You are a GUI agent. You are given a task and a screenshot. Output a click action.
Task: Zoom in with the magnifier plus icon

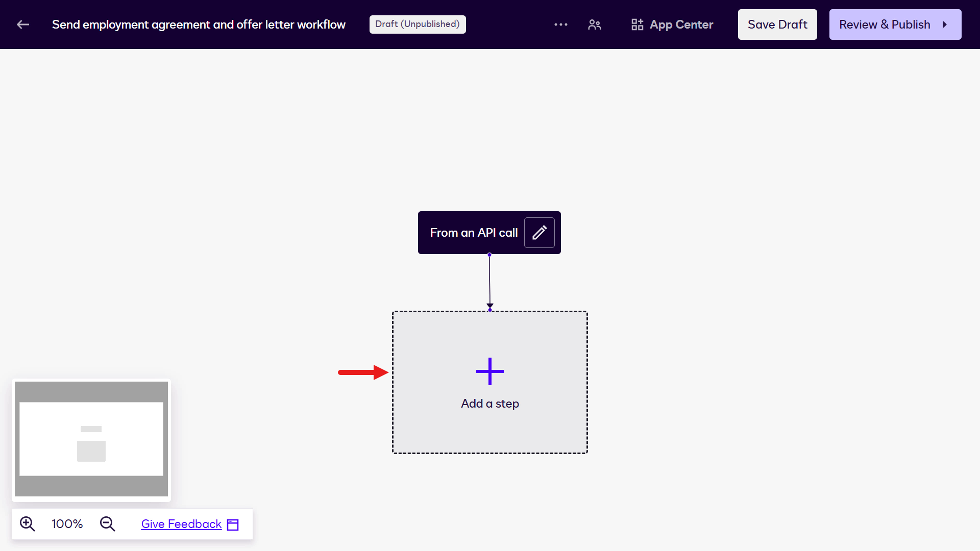[28, 524]
